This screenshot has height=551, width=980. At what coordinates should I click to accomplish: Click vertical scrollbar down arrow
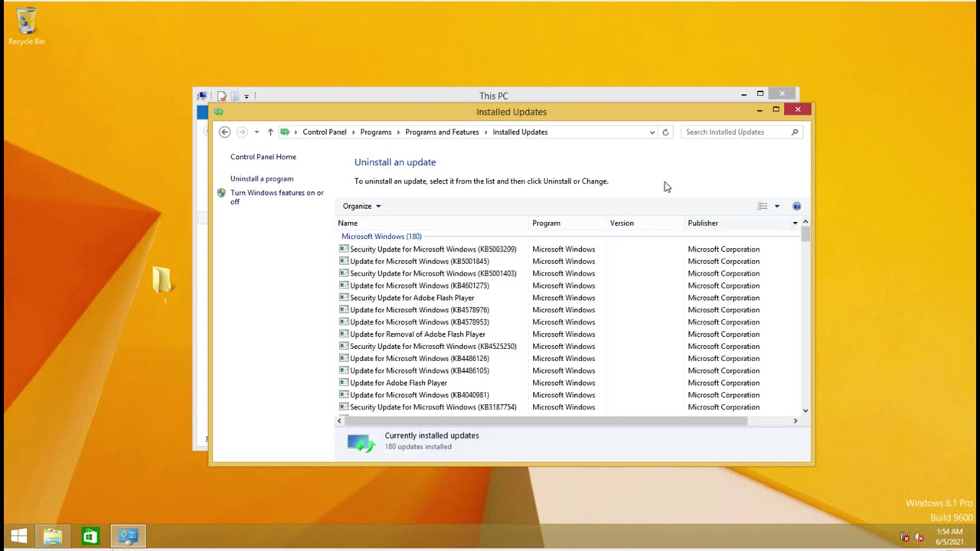[x=805, y=411]
